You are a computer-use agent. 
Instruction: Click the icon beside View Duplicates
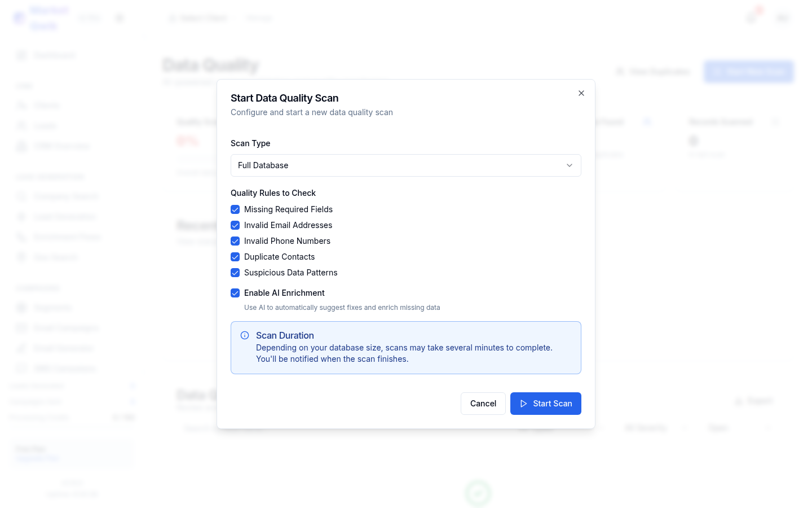tap(620, 71)
